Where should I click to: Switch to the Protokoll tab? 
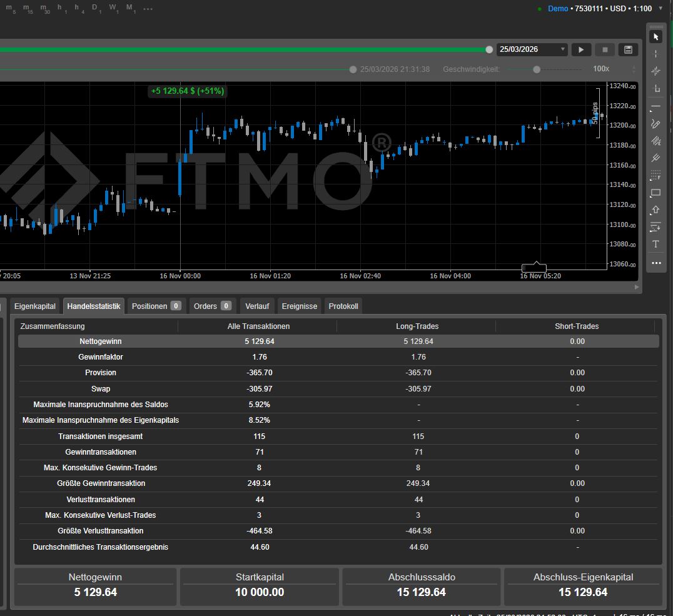click(x=343, y=306)
